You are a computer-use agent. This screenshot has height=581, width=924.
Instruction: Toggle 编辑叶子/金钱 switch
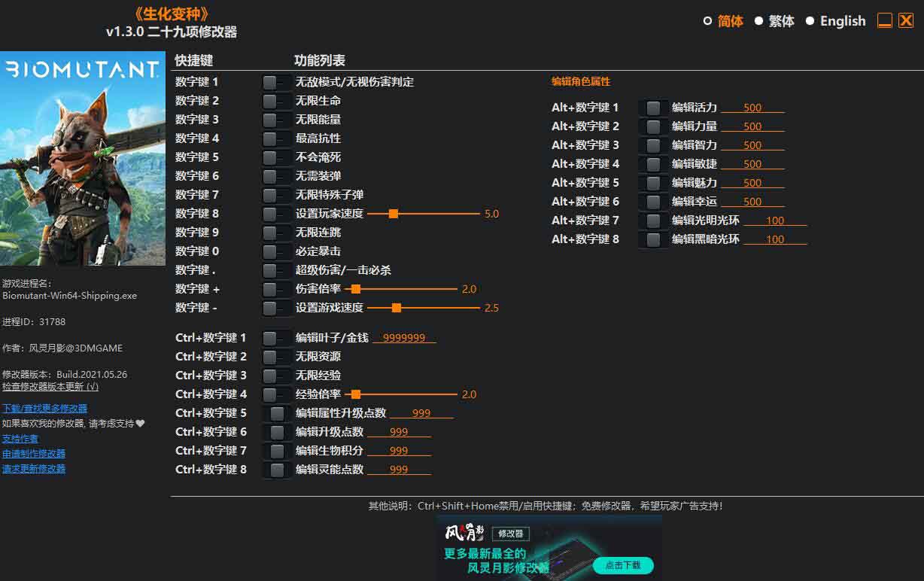(x=277, y=338)
